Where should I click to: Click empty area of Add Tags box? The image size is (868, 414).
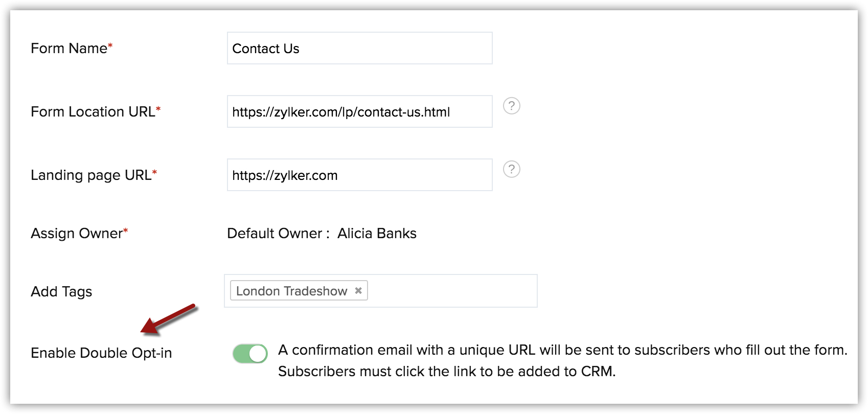(x=452, y=291)
